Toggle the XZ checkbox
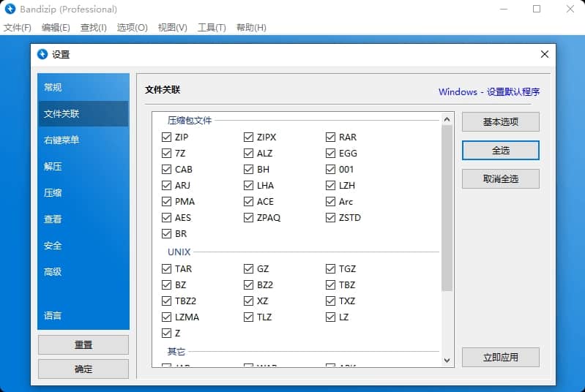585x392 pixels. pos(248,301)
